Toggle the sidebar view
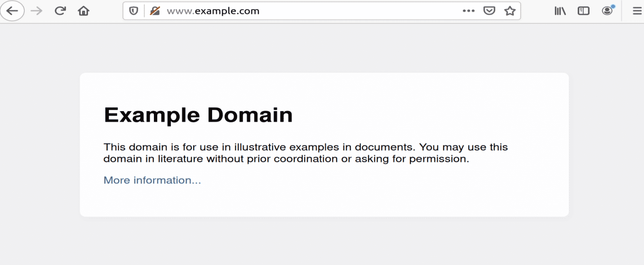This screenshot has width=644, height=265. tap(583, 11)
